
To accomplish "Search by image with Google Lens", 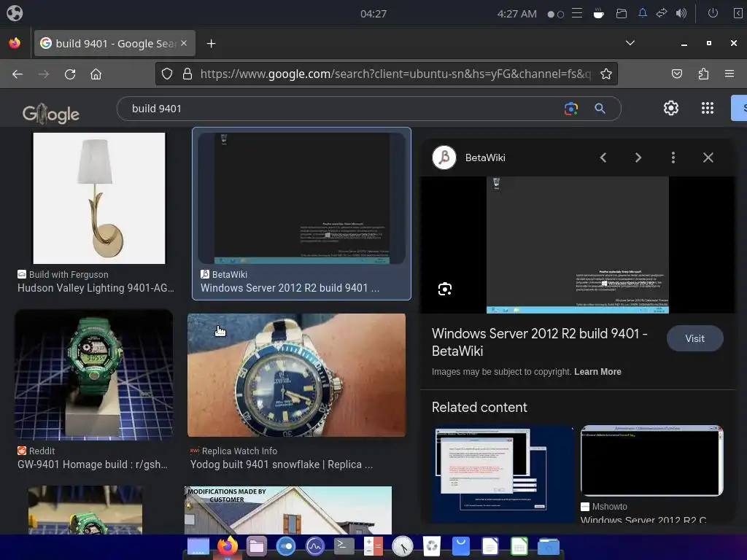I will (x=570, y=109).
